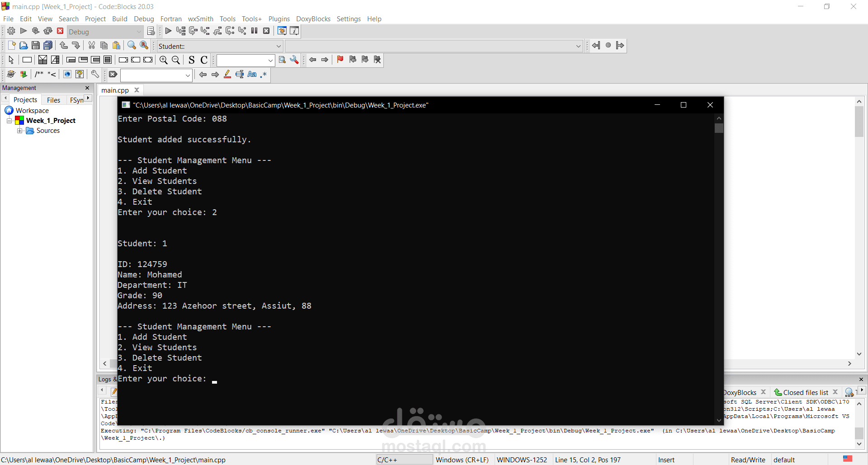Screen dimensions: 868x465
Task: Click the highlight pencil icon
Action: (227, 75)
